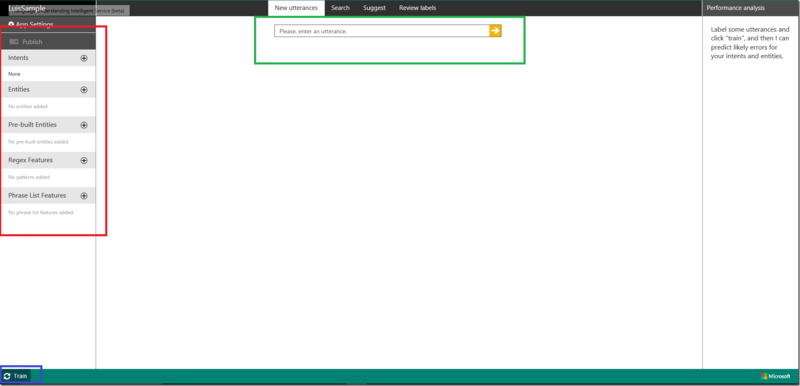Open the Suggest tab
The height and width of the screenshot is (386, 800).
374,8
